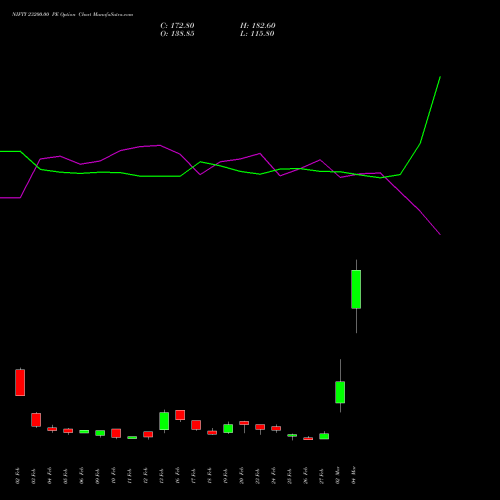Click the tall green 04 Mar candlestick
500x500 pixels.
click(x=356, y=289)
